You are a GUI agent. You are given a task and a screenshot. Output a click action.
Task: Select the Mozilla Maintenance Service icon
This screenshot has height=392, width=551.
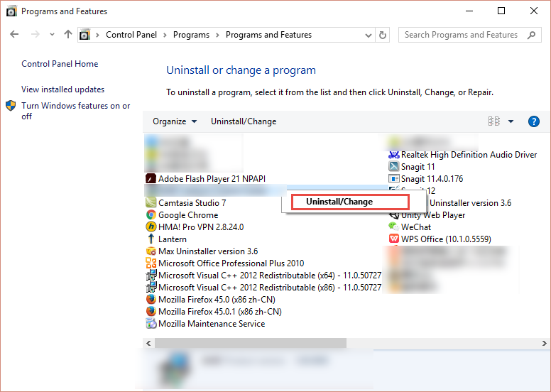coord(151,323)
